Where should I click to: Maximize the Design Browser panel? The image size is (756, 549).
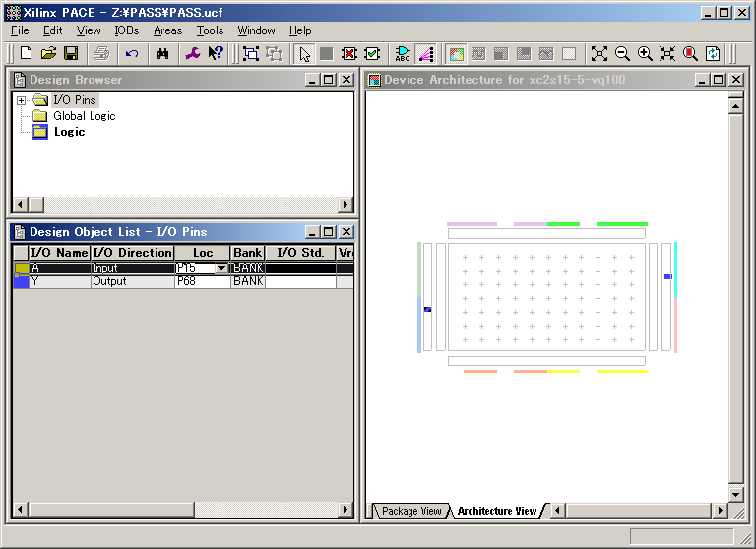pyautogui.click(x=329, y=80)
